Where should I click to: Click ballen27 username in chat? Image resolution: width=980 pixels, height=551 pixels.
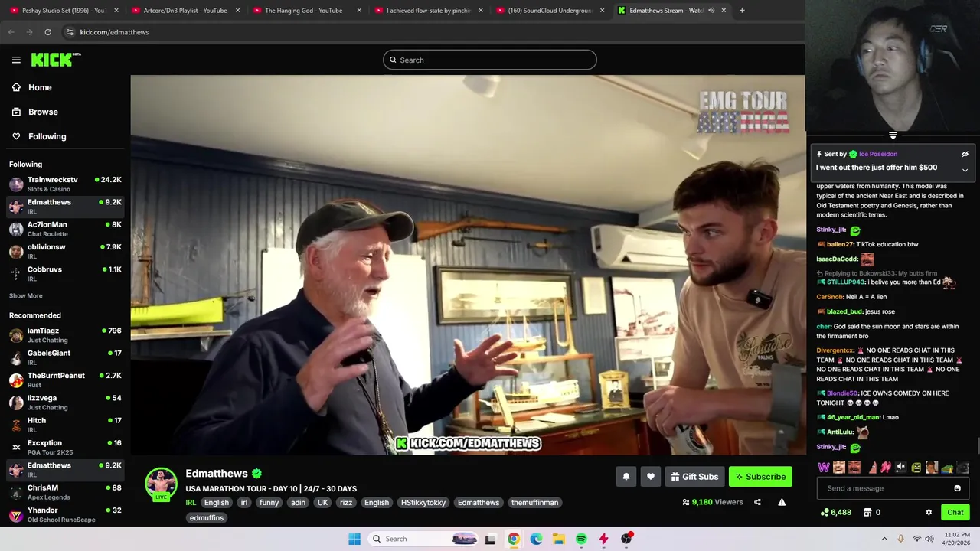pos(840,244)
